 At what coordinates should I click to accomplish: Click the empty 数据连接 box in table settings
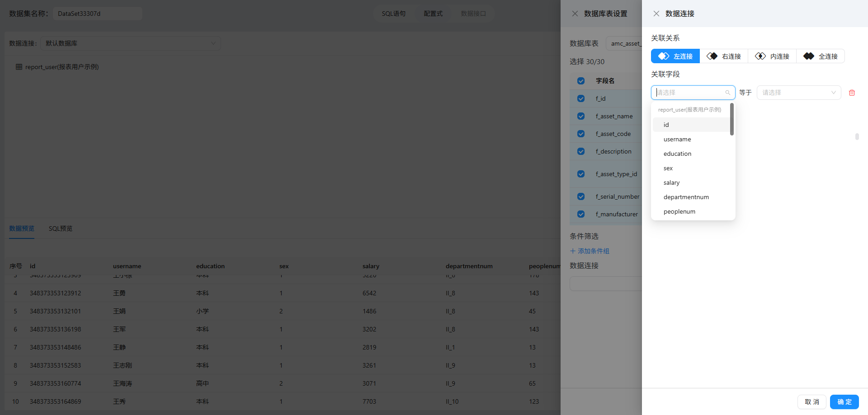point(606,284)
